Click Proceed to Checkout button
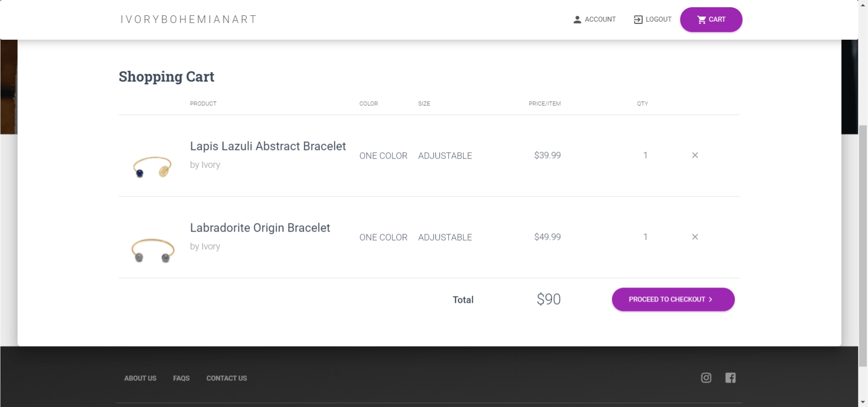Screen dimensions: 868x407 click(x=673, y=299)
